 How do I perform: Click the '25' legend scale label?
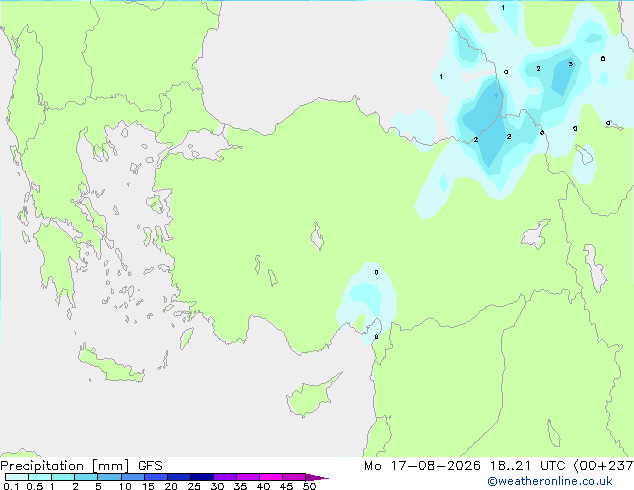click(x=194, y=486)
